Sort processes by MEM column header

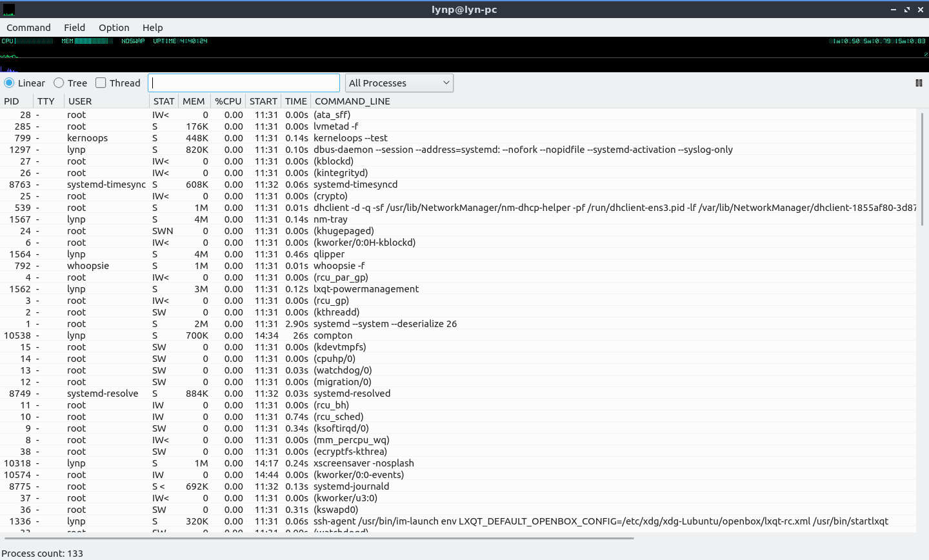pos(193,101)
